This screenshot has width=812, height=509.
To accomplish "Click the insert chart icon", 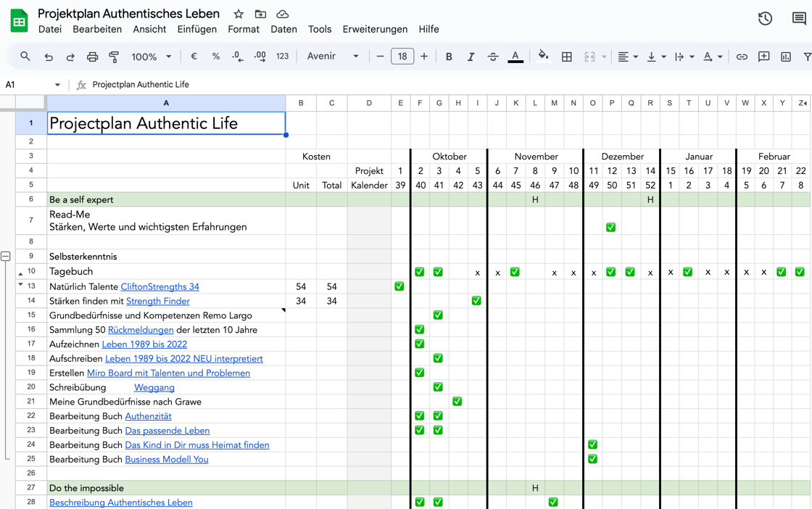I will tap(785, 57).
